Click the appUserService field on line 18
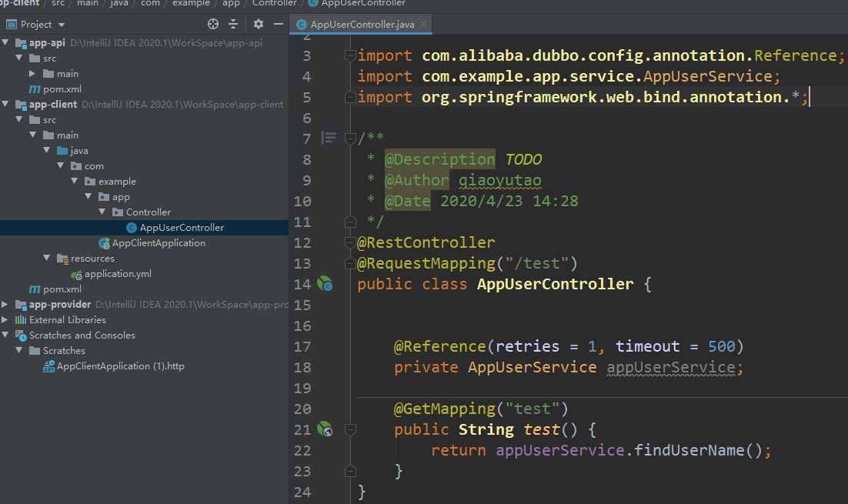 click(x=670, y=367)
